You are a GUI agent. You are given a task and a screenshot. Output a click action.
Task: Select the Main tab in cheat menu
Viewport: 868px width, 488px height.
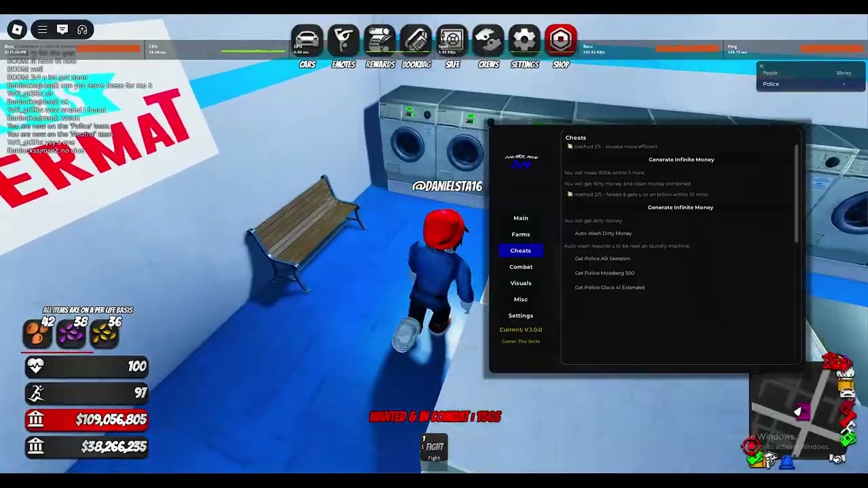tap(521, 218)
